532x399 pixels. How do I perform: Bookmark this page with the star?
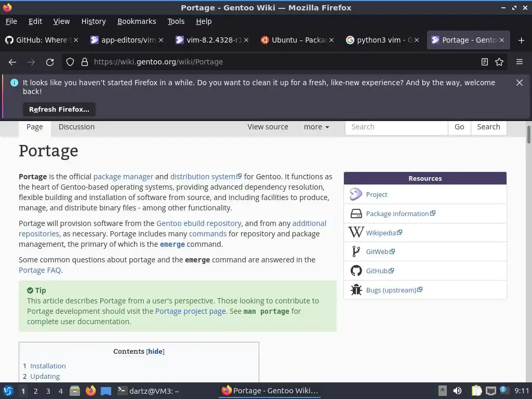point(499,62)
